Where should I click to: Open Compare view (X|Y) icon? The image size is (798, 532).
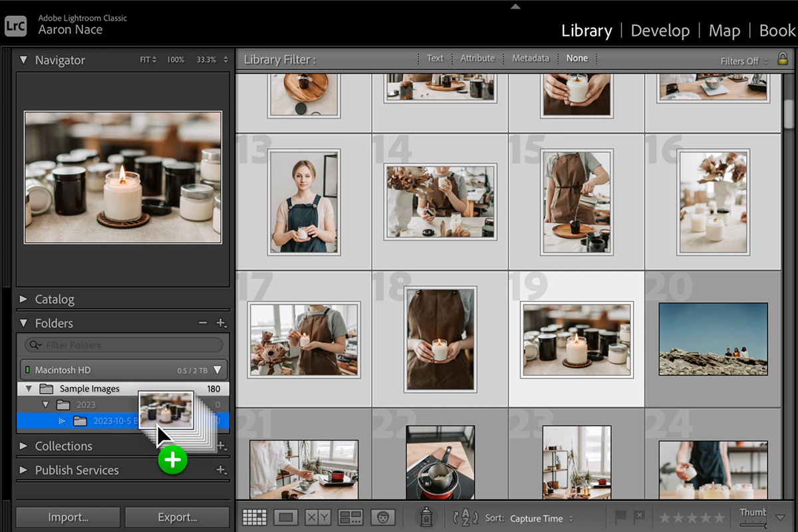pyautogui.click(x=318, y=517)
